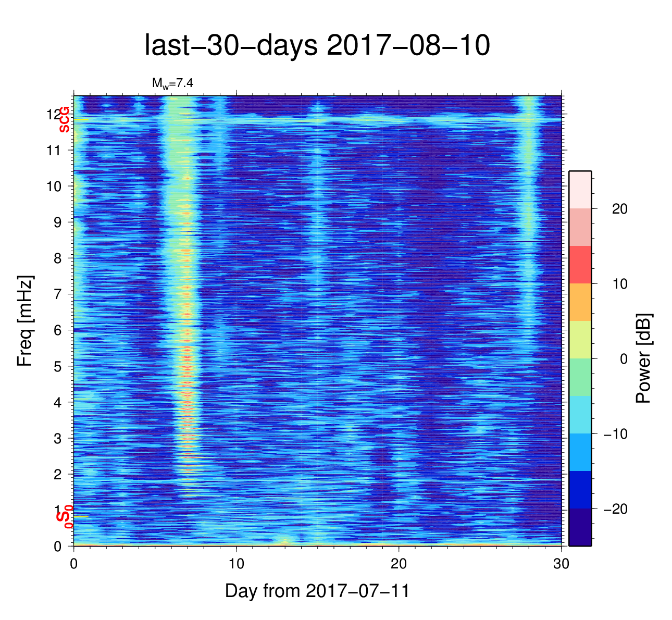Screen dimensions: 672x620
Task: Click the Power [dB] colorbar label
Action: tap(644, 358)
